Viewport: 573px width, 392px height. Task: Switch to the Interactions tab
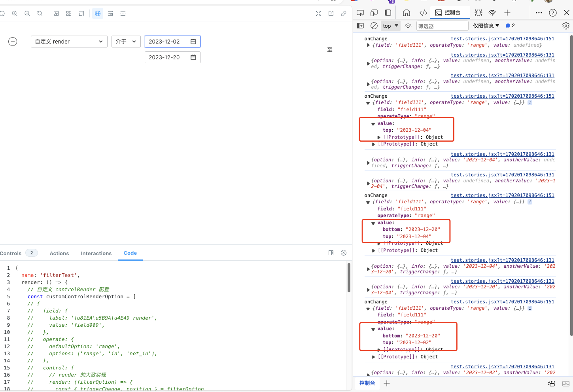coord(96,253)
